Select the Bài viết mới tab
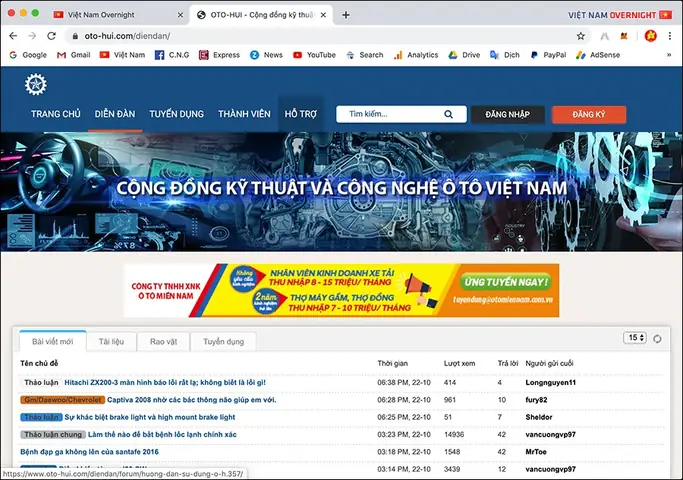Image resolution: width=683 pixels, height=480 pixels. click(53, 341)
